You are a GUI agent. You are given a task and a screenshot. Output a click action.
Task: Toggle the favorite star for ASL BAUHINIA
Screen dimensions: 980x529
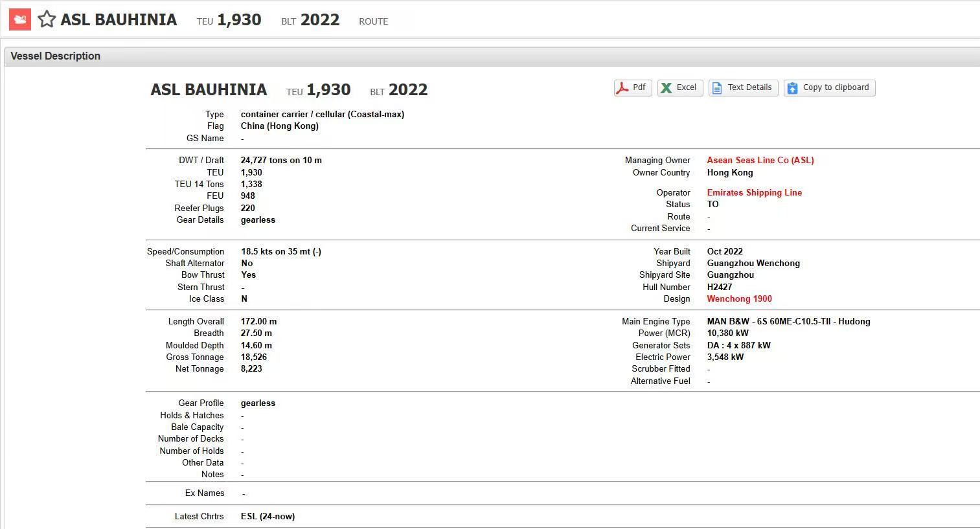pyautogui.click(x=47, y=19)
